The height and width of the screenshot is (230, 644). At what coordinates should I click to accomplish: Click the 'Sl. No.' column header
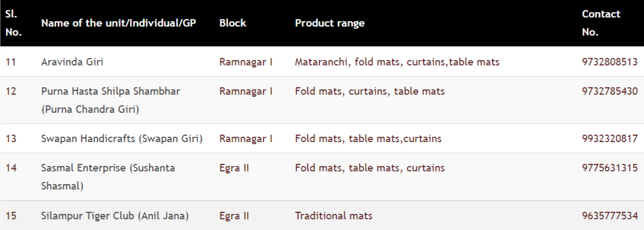13,23
